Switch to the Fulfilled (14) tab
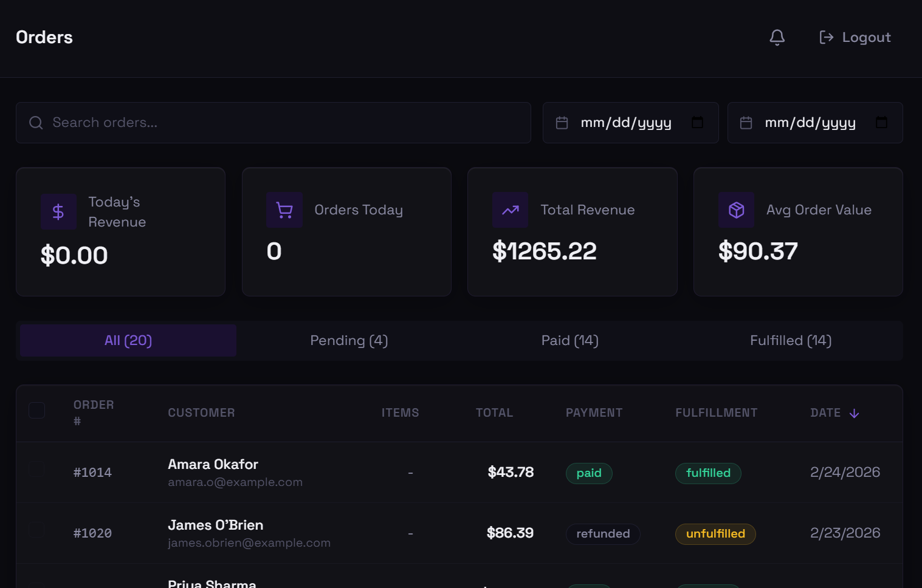The height and width of the screenshot is (588, 922). (x=790, y=340)
